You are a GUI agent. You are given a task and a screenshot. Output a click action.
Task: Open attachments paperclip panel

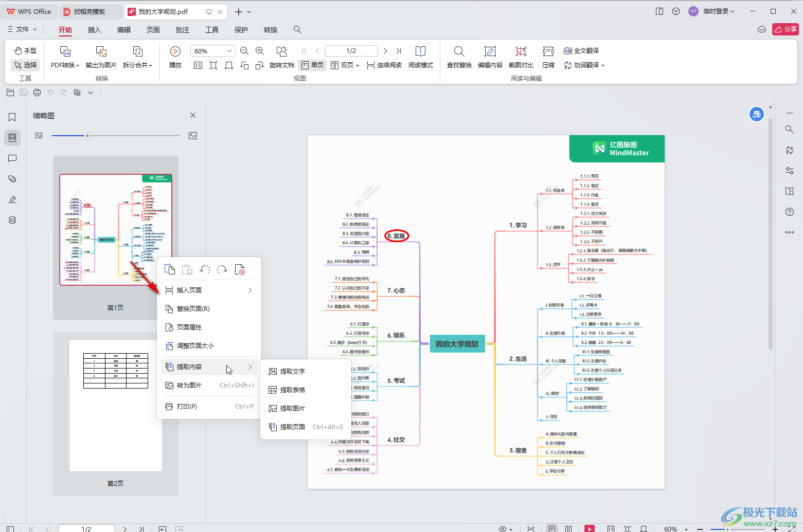point(12,179)
